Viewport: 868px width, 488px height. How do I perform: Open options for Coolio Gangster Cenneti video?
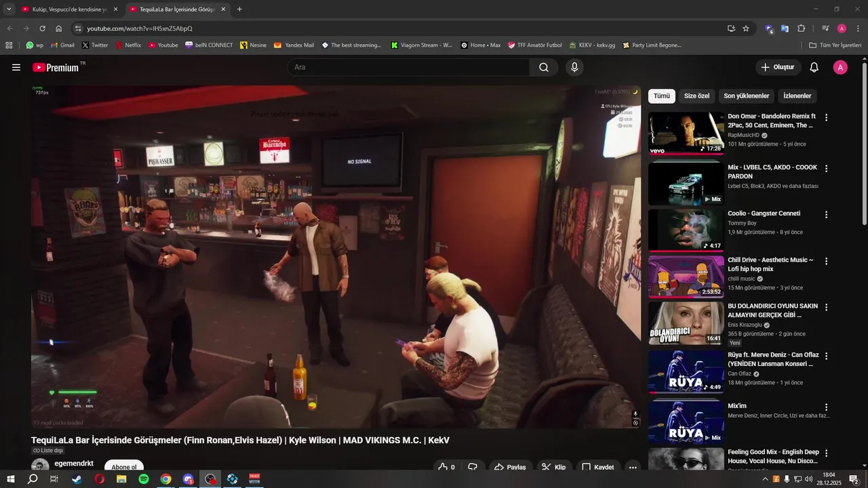(826, 215)
